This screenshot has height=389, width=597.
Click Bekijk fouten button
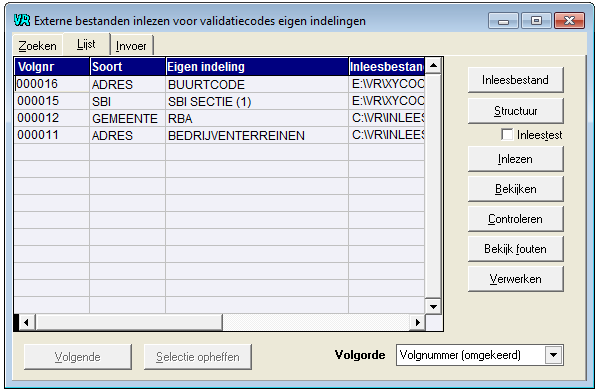(x=515, y=249)
